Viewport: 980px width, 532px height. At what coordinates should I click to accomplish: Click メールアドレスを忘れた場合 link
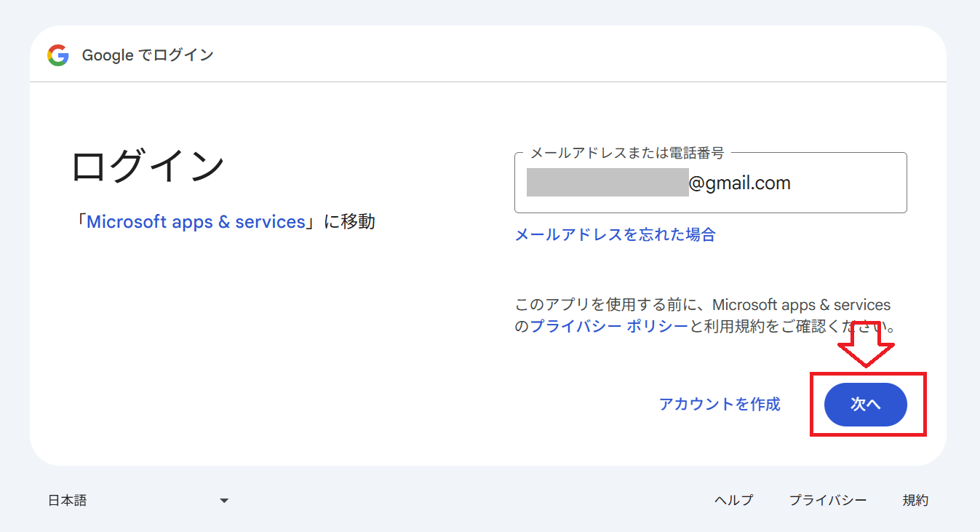(616, 234)
